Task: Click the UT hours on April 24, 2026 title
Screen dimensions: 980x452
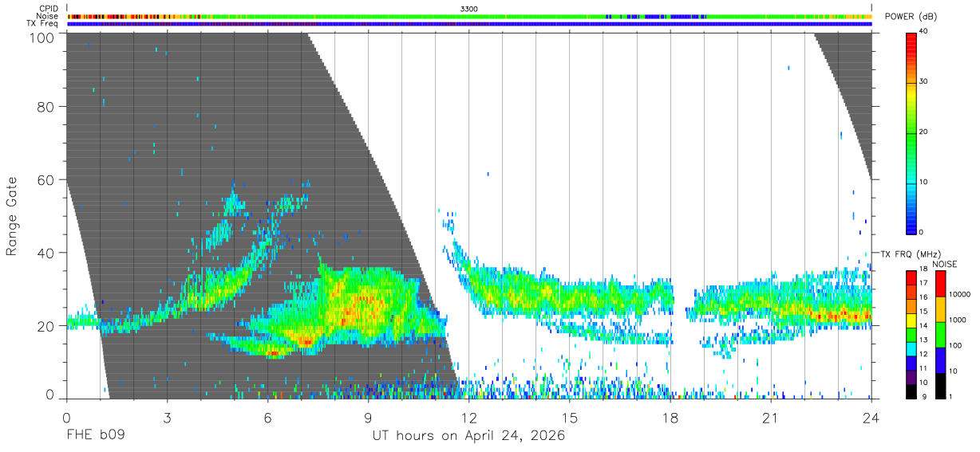Action: tap(468, 436)
